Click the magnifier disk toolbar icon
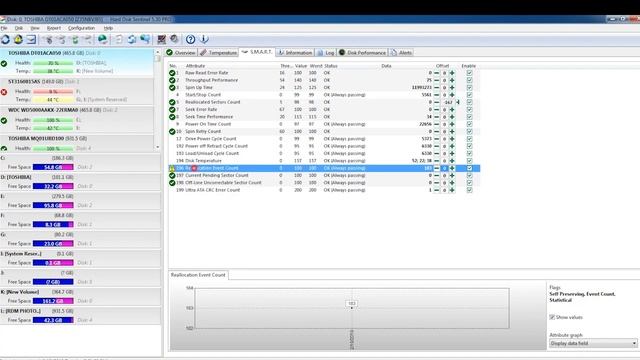 click(174, 39)
